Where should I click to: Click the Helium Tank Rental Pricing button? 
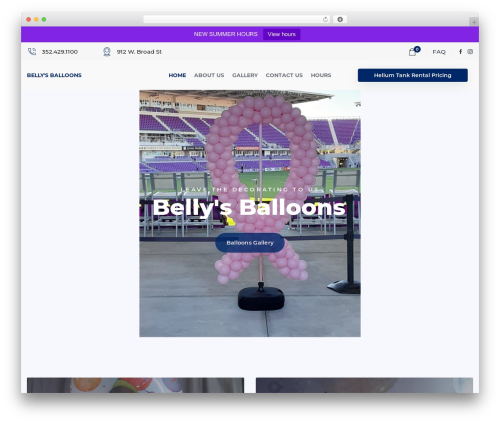(413, 75)
